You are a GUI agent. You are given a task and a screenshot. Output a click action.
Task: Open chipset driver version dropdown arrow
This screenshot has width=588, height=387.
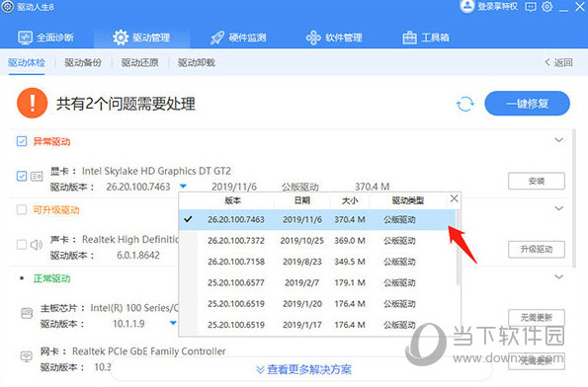tap(173, 323)
